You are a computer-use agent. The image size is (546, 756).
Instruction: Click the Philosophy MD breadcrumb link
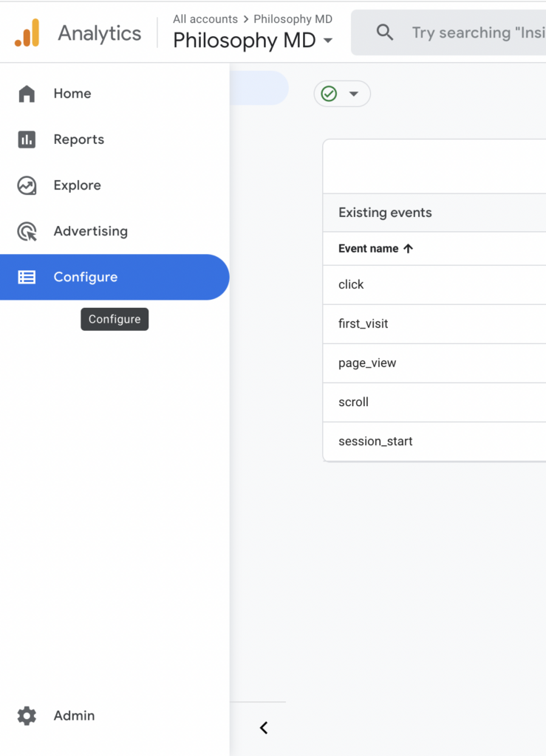point(293,18)
